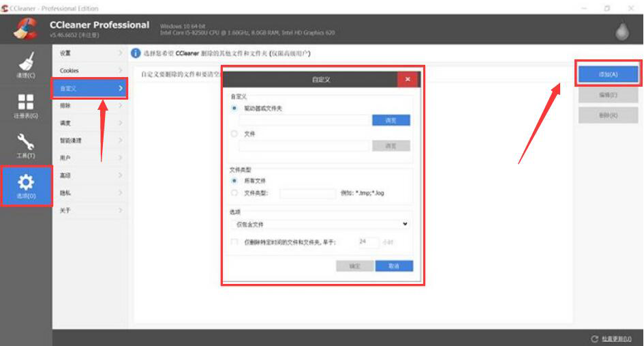This screenshot has width=644, height=346.
Task: Click the greyed 浏览 button for file
Action: (391, 145)
